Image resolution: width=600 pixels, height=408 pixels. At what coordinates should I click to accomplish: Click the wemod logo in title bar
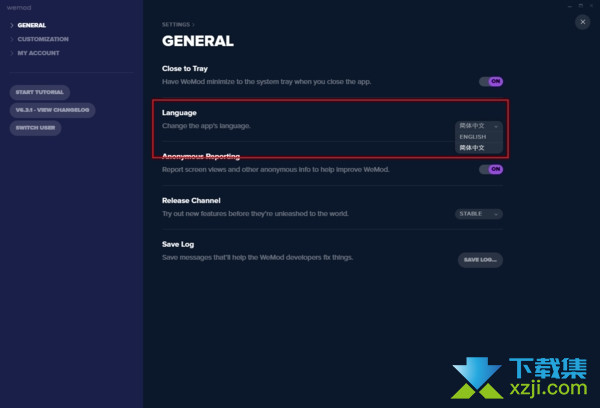tap(19, 8)
